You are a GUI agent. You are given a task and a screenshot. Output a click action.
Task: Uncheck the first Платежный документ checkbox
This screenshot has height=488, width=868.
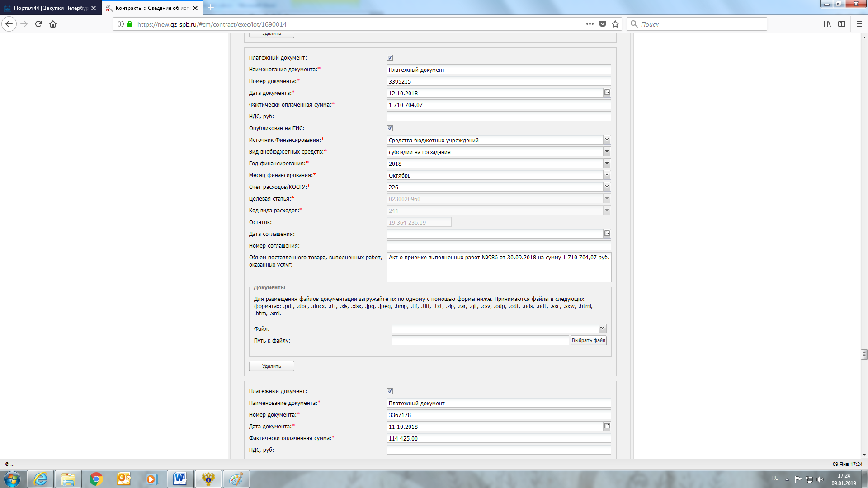390,57
